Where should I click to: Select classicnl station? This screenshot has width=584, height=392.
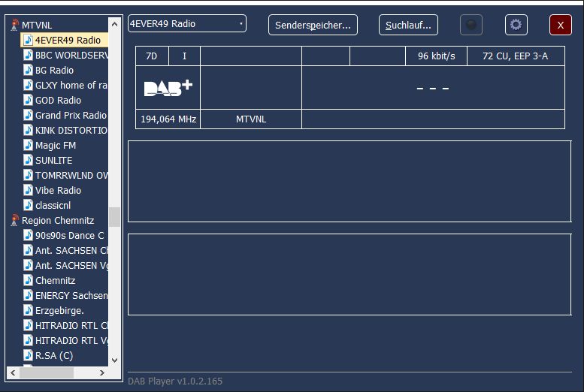53,206
